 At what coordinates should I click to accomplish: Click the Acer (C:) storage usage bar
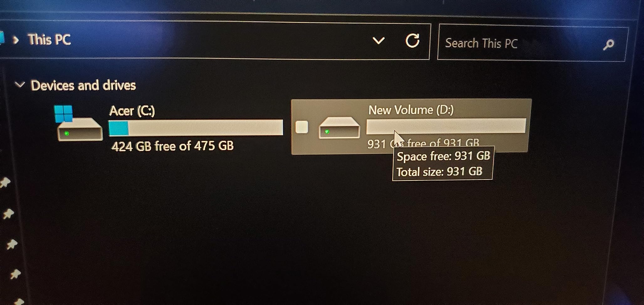click(x=196, y=127)
